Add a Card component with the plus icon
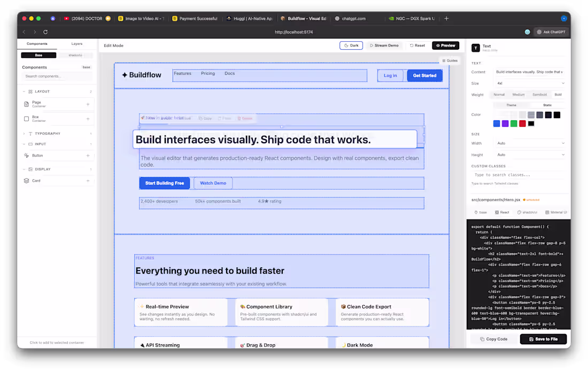The width and height of the screenshot is (588, 371). coord(88,181)
